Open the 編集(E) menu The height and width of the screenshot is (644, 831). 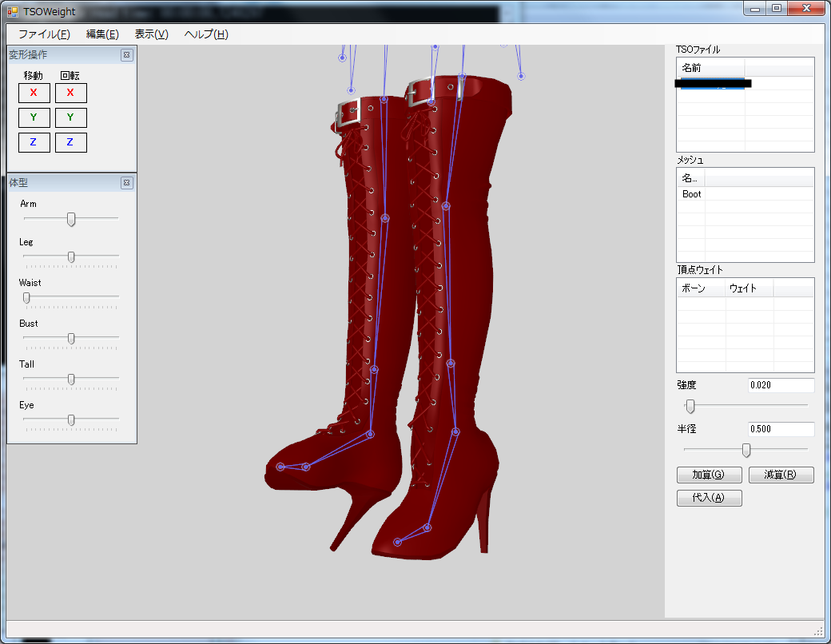[102, 34]
